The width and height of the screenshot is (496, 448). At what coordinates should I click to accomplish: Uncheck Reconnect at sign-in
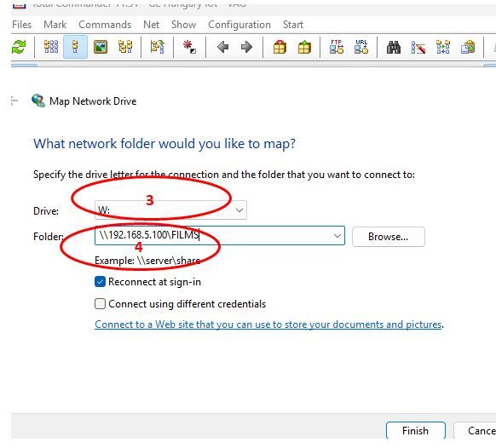[x=100, y=282]
